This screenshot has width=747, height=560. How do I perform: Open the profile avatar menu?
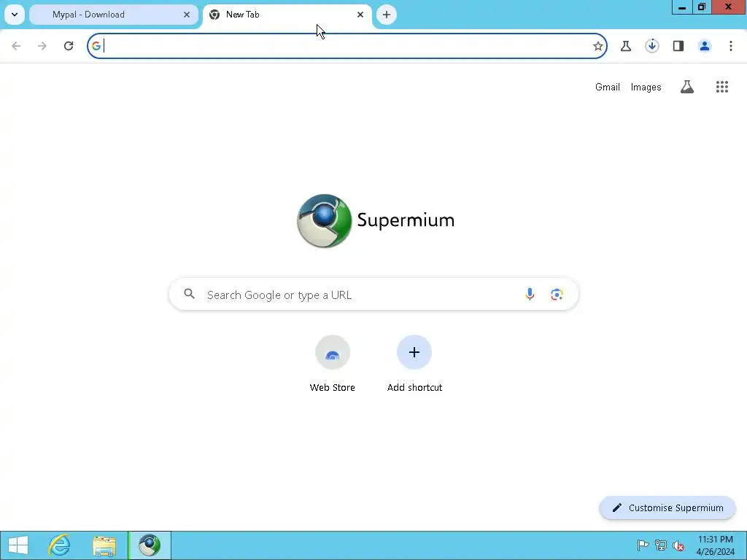705,46
